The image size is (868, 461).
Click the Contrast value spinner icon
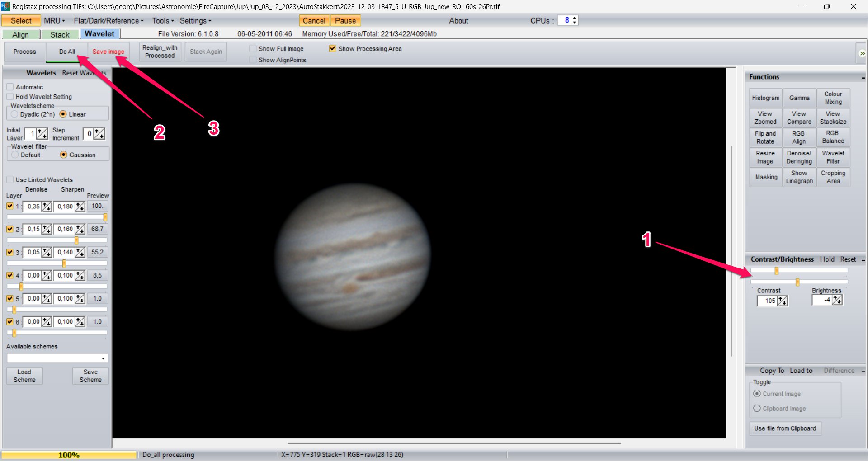783,301
